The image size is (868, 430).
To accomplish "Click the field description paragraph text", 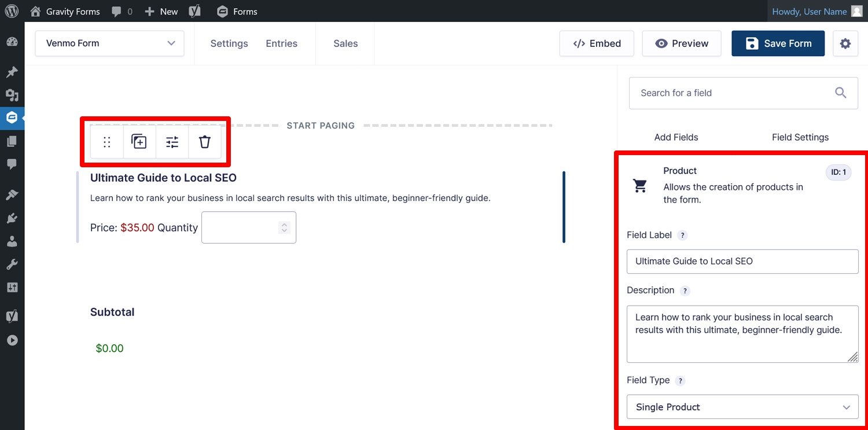I will coord(290,198).
